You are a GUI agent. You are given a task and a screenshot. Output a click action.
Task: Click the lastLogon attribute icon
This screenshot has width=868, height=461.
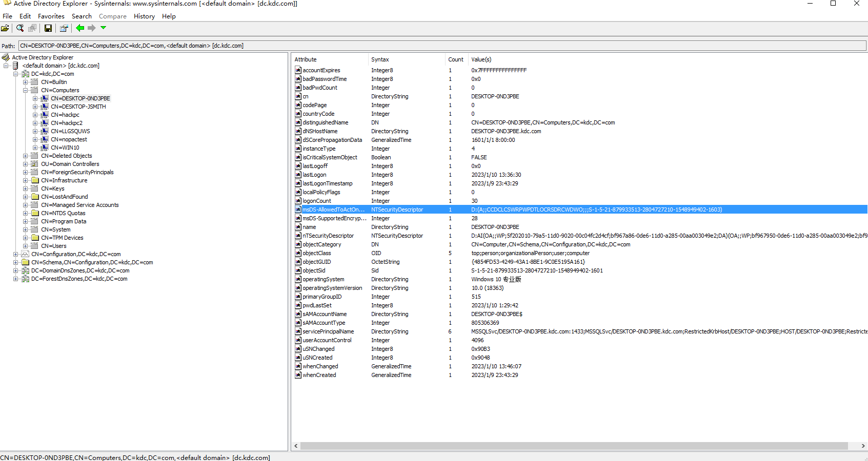click(298, 175)
